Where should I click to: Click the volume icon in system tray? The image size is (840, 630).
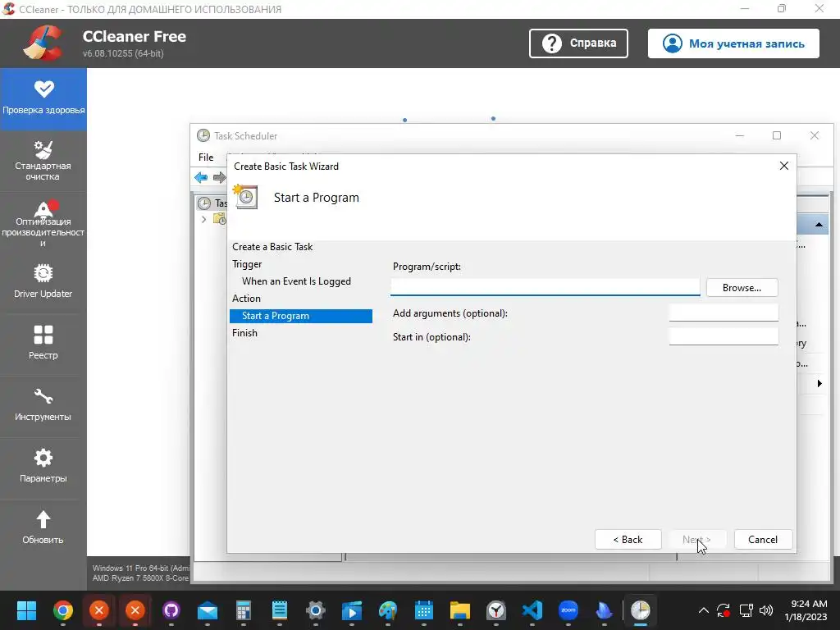[x=766, y=610]
